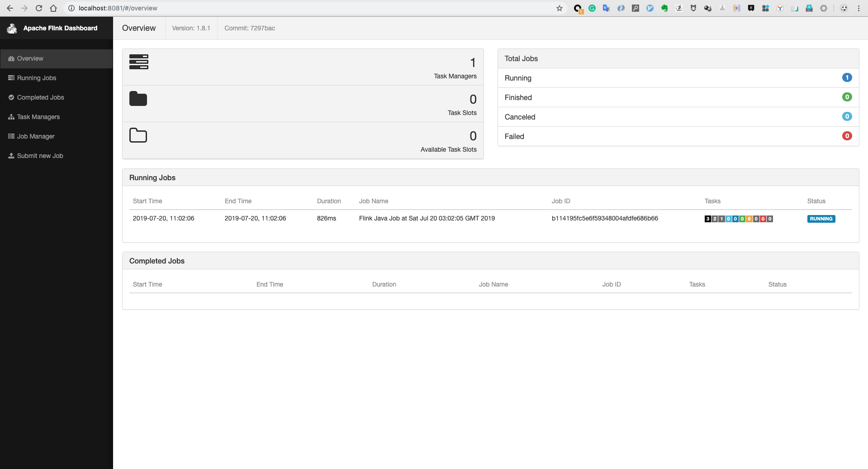Click the Task Managers count 1
Viewport: 868px width, 469px height.
click(x=473, y=62)
